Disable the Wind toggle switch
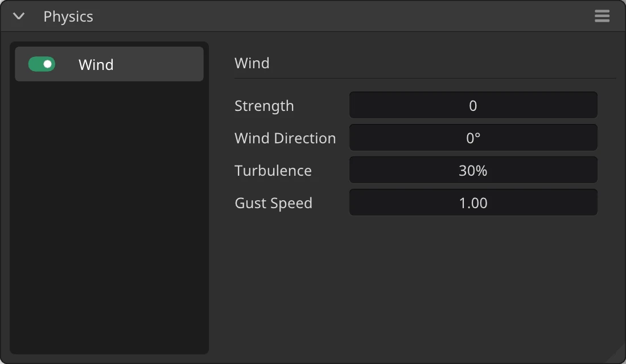 [x=42, y=64]
